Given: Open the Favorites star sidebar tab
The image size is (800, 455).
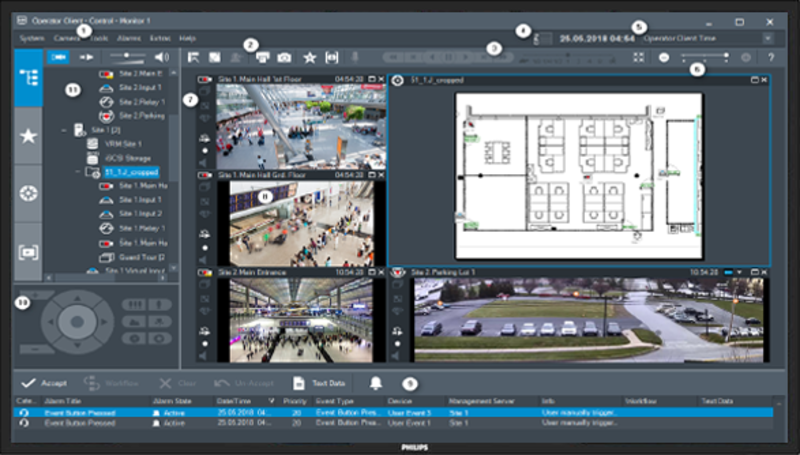Looking at the screenshot, I should [x=28, y=136].
